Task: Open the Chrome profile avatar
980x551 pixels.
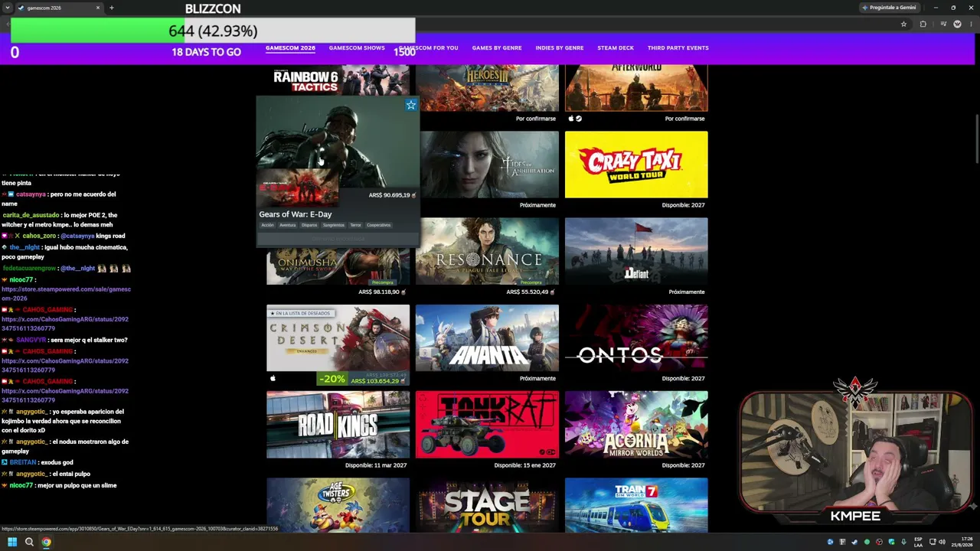Action: [x=957, y=24]
